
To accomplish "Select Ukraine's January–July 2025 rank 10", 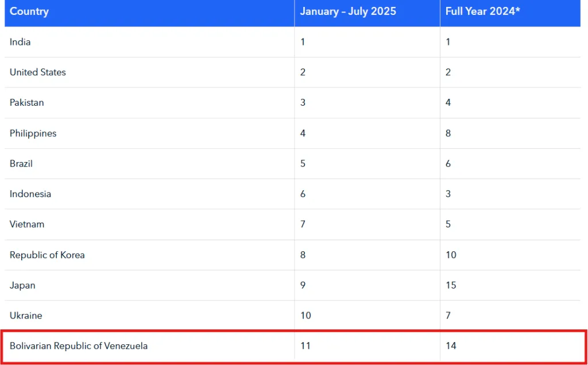I will coord(305,316).
